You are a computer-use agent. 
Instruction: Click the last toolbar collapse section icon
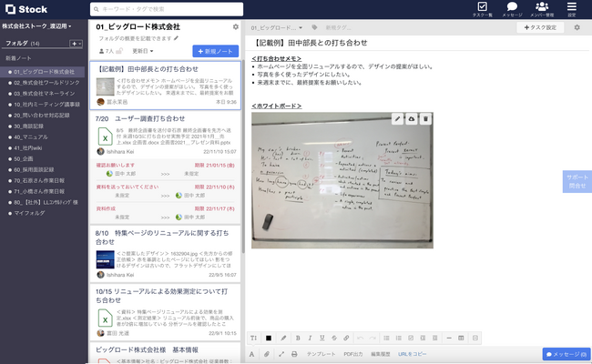475,338
